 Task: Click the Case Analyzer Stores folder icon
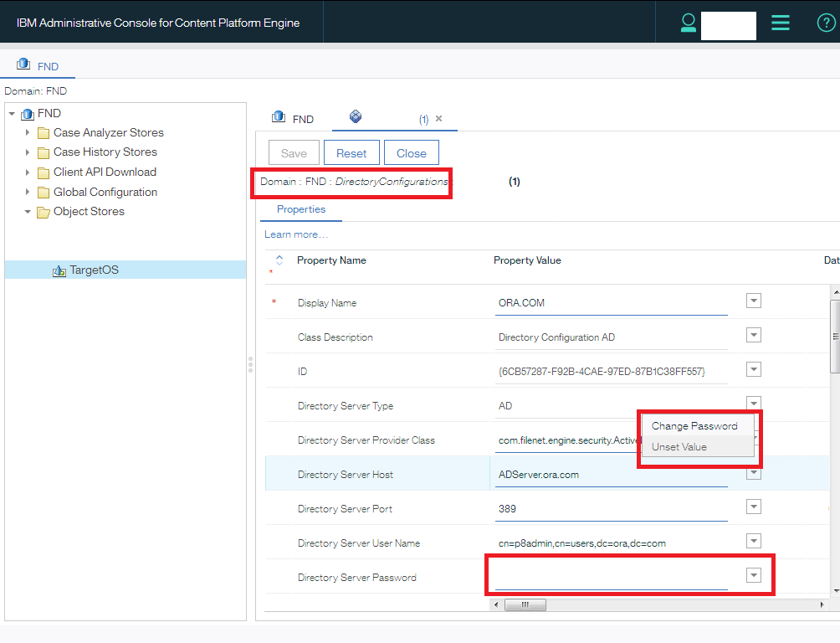(44, 133)
